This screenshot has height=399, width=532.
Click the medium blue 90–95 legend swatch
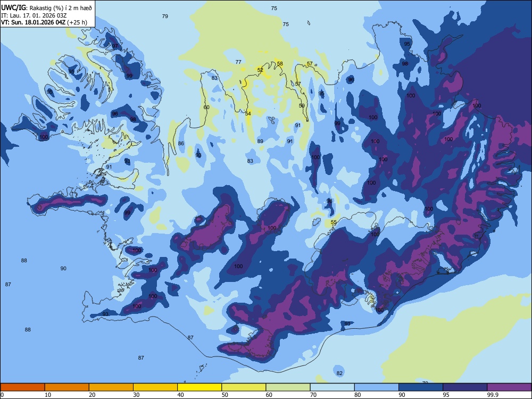point(421,387)
